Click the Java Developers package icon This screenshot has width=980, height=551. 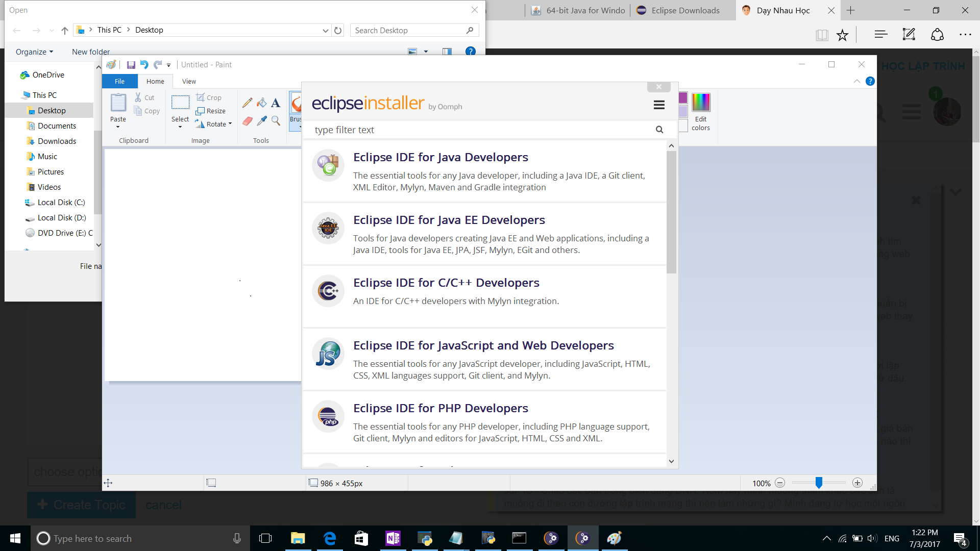328,165
